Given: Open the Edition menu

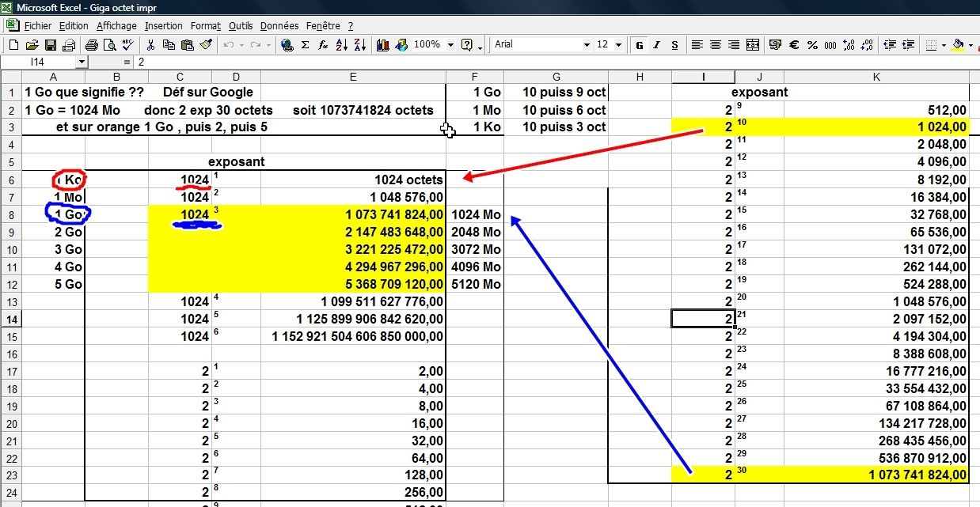Looking at the screenshot, I should [x=74, y=25].
